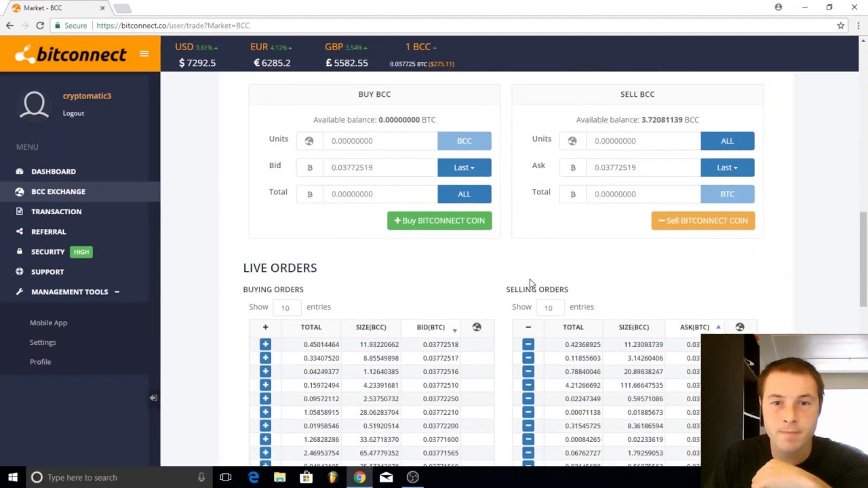Click minus icon on the 0.78840046 sell order
Image resolution: width=868 pixels, height=488 pixels.
point(528,371)
